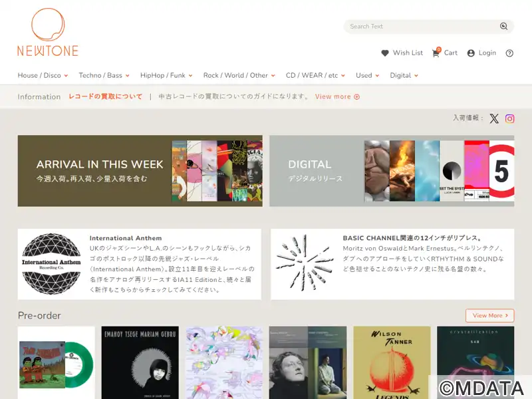Go to home via NEWTONE logo

48,33
